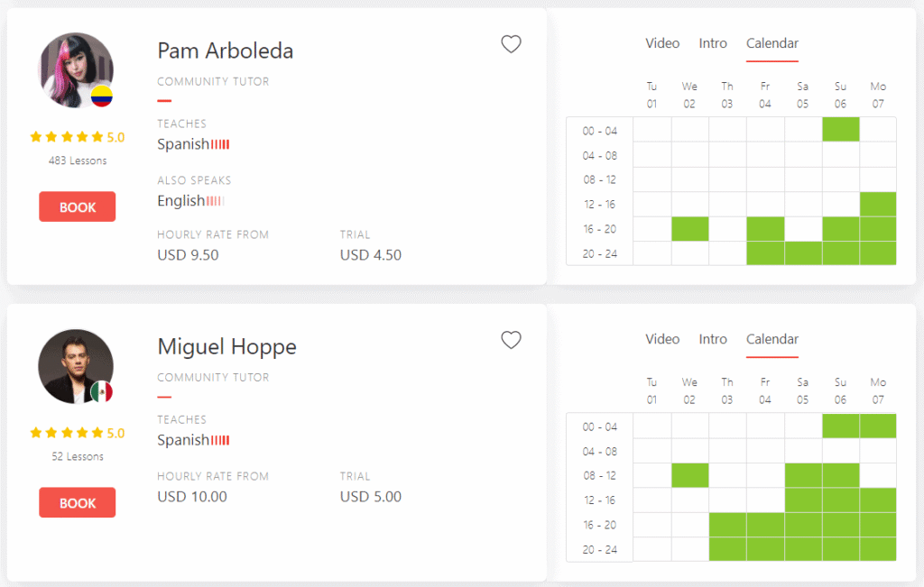The width and height of the screenshot is (924, 587).
Task: Click Pam Arboleda's Colombian flag badge
Action: [101, 96]
